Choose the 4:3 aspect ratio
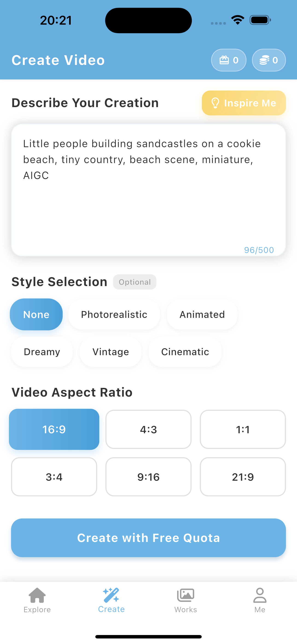 148,429
